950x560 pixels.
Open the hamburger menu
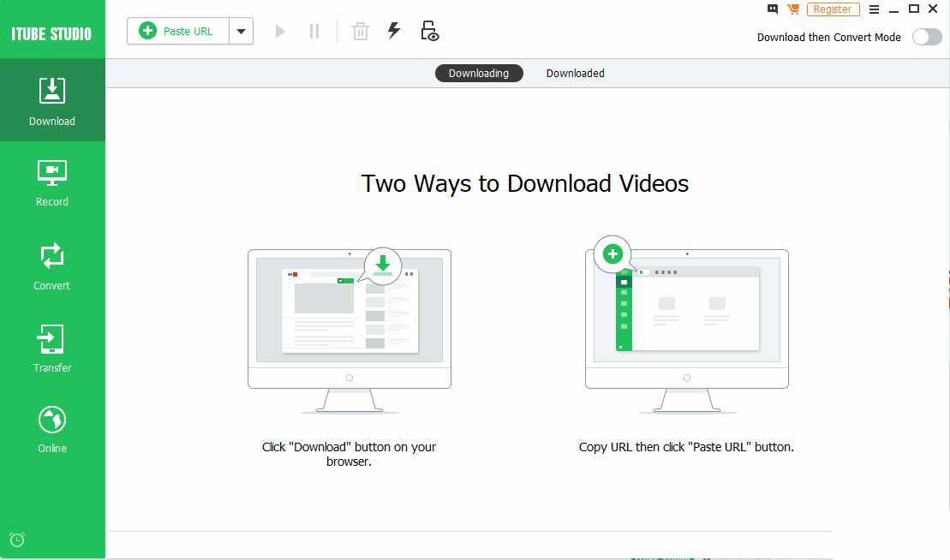[x=874, y=9]
